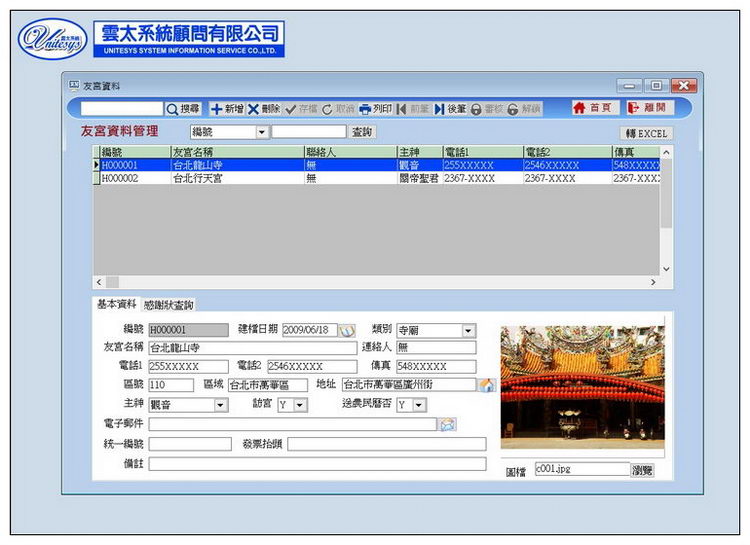
Task: Click the 列印 (print) toolbar icon
Action: pos(376,108)
